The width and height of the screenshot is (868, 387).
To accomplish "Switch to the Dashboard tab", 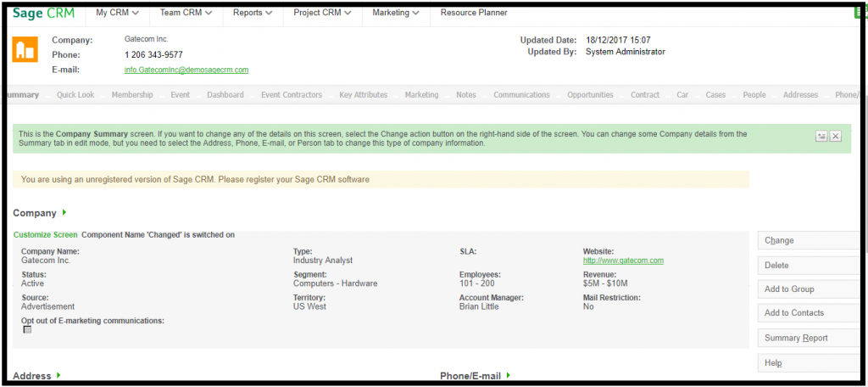I will [225, 95].
